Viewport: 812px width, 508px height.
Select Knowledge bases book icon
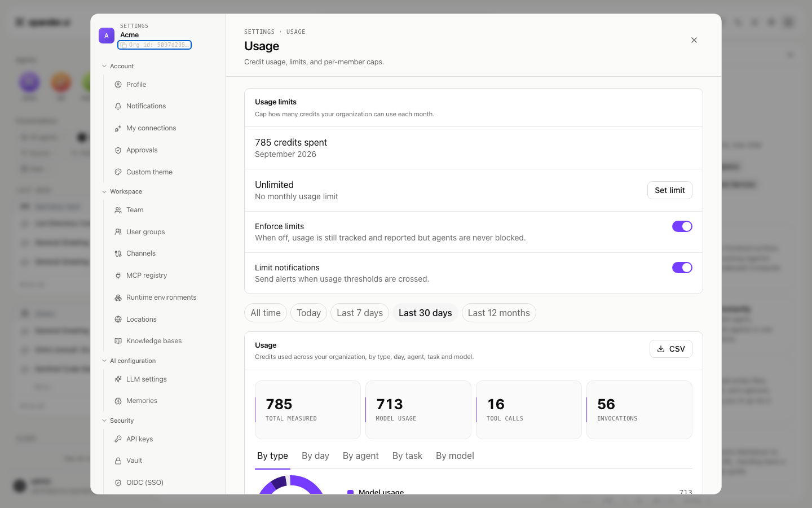(x=118, y=341)
